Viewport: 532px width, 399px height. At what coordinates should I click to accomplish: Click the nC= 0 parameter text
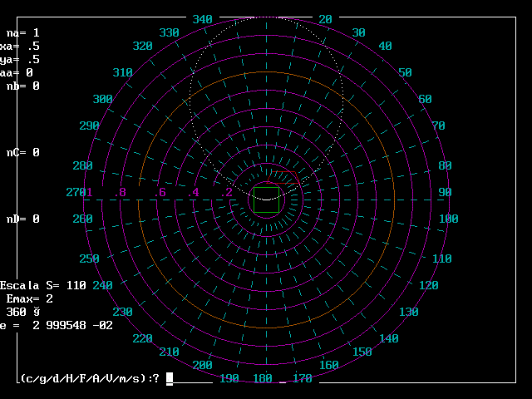tap(22, 152)
